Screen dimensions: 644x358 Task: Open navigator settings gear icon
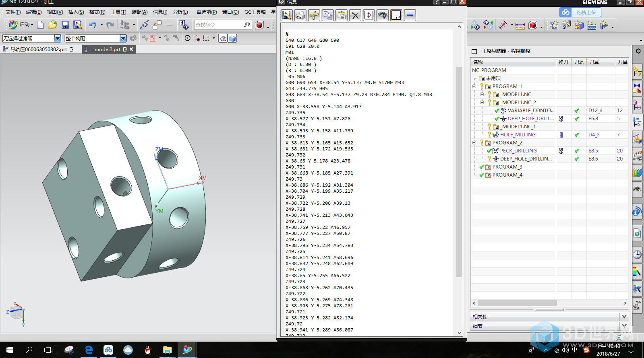click(x=638, y=51)
